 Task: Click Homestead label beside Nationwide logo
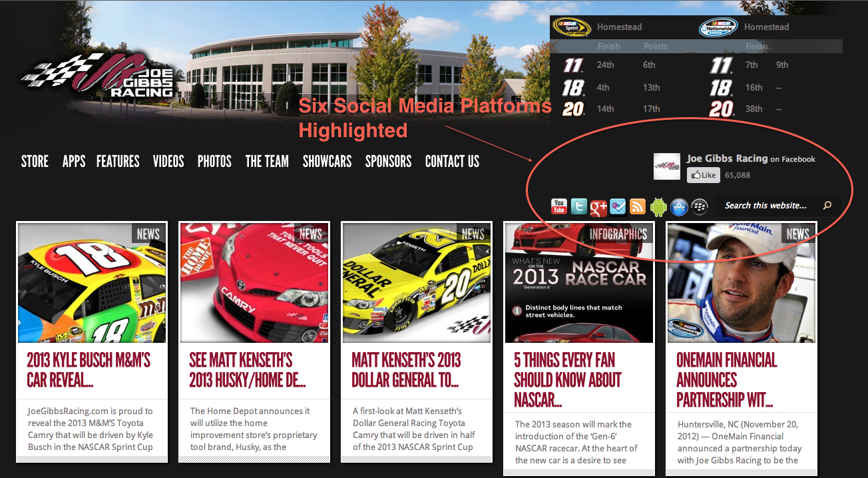(x=767, y=27)
